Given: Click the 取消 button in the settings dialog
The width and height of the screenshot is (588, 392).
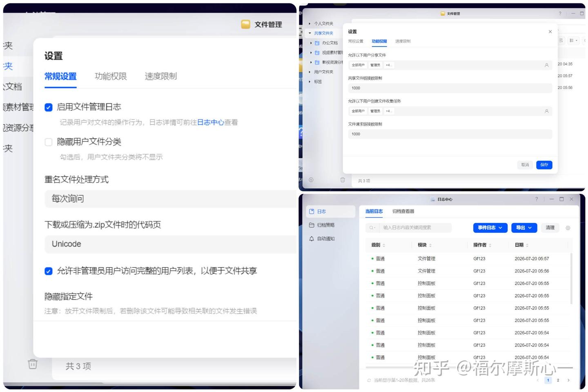Looking at the screenshot, I should pos(525,165).
